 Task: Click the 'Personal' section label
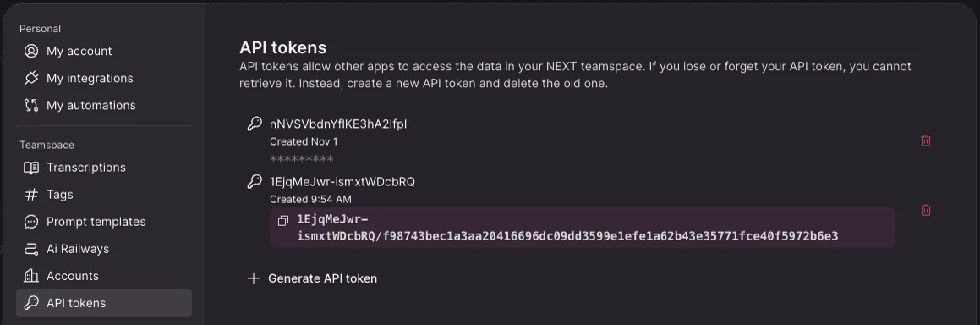tap(40, 29)
